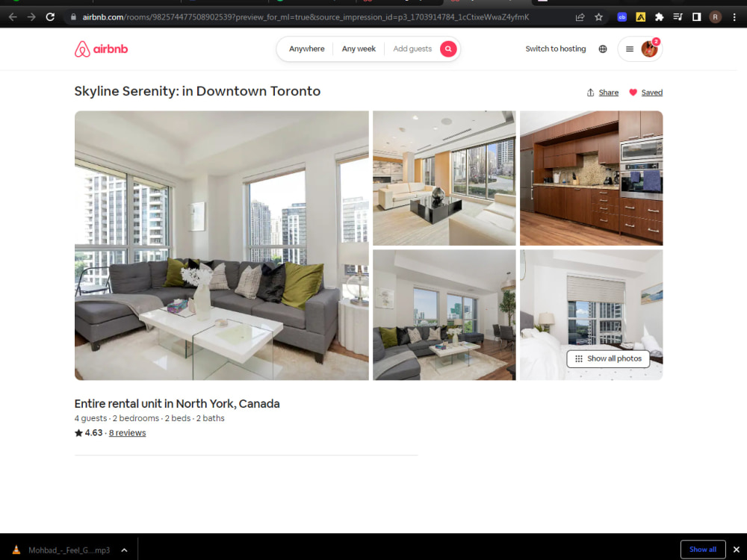Click Entire rental unit in North York heading
747x560 pixels.
pos(177,403)
